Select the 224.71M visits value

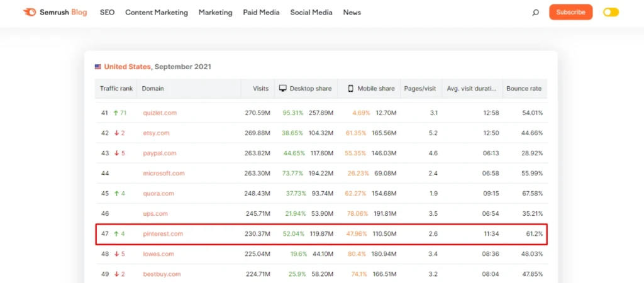pos(257,274)
